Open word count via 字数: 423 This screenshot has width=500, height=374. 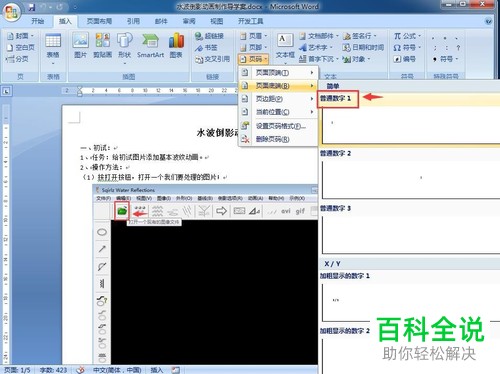tap(53, 370)
